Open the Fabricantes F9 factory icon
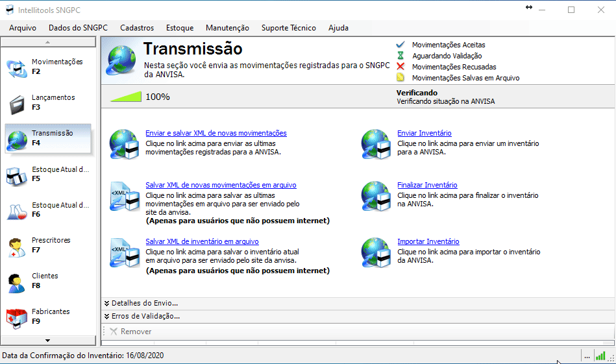 point(16,319)
